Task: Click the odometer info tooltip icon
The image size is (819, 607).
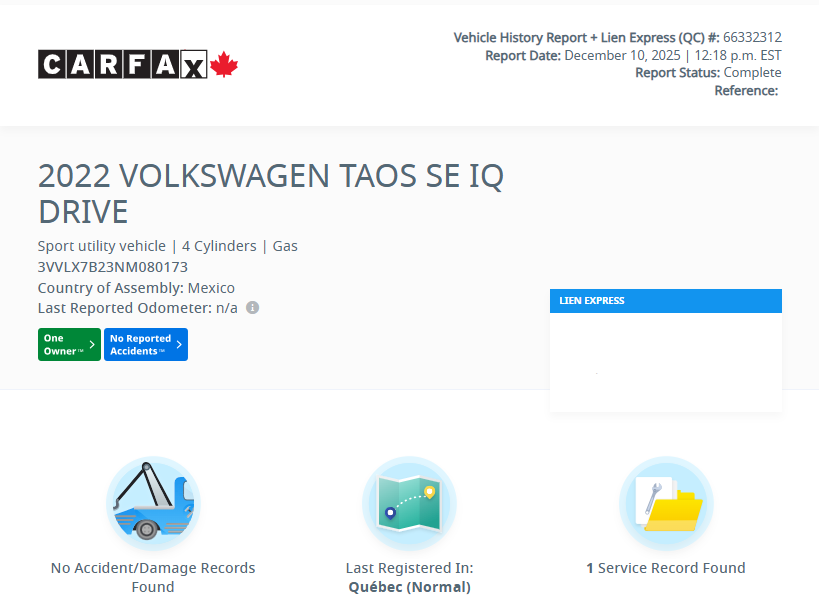Action: coord(252,308)
